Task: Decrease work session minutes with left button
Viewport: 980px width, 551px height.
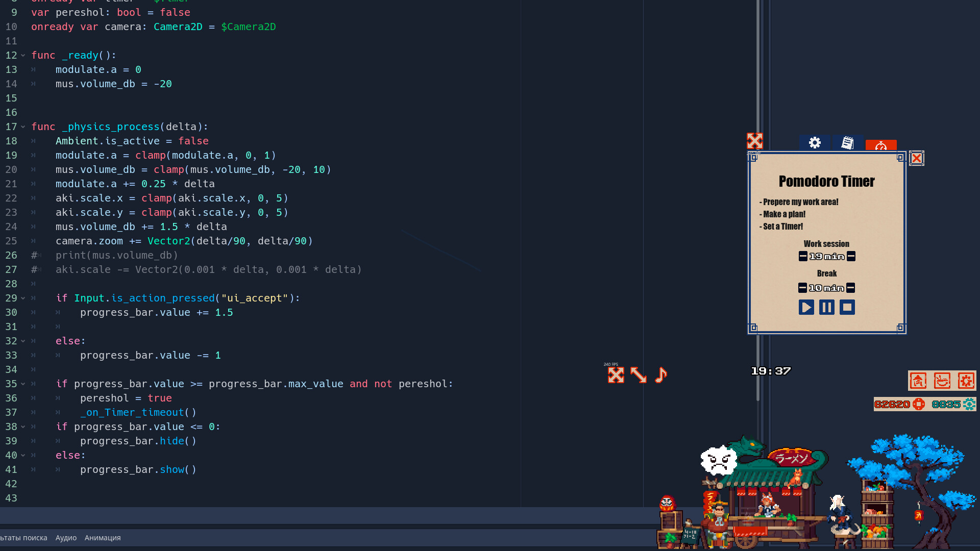Action: 803,256
